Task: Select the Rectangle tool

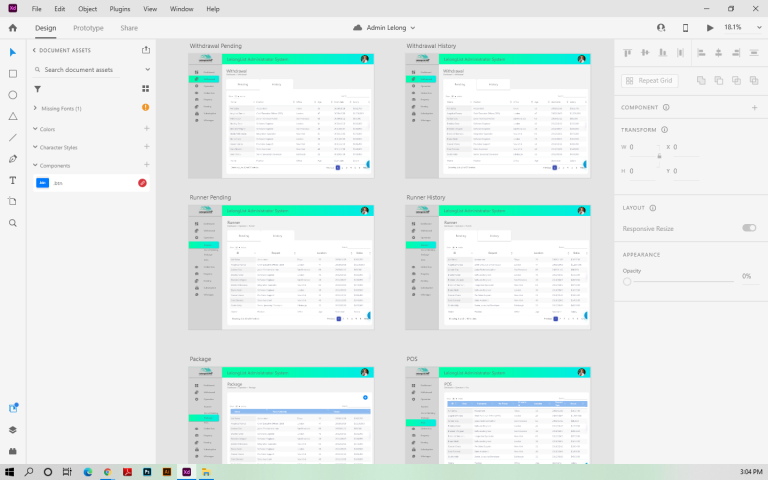Action: pos(13,73)
